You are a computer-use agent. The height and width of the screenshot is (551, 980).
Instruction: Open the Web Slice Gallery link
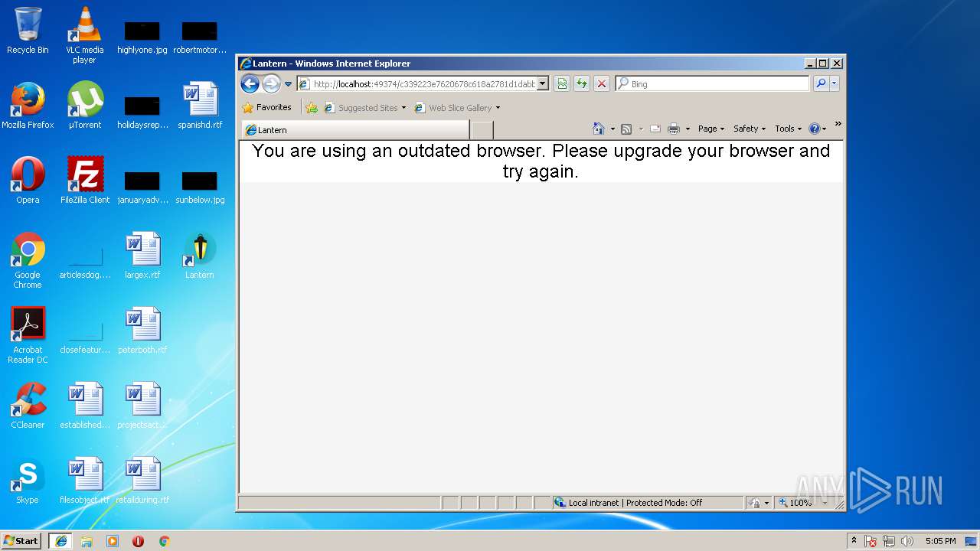(x=456, y=108)
